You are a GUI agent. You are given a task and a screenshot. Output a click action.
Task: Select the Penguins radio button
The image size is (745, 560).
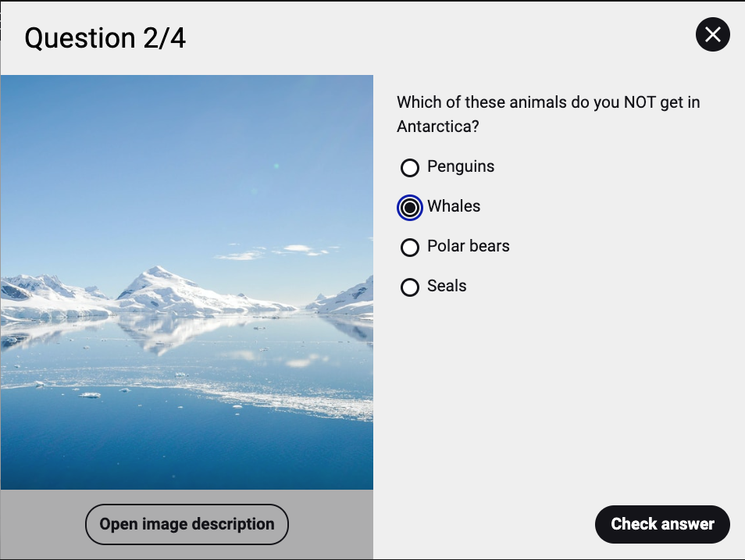(410, 168)
